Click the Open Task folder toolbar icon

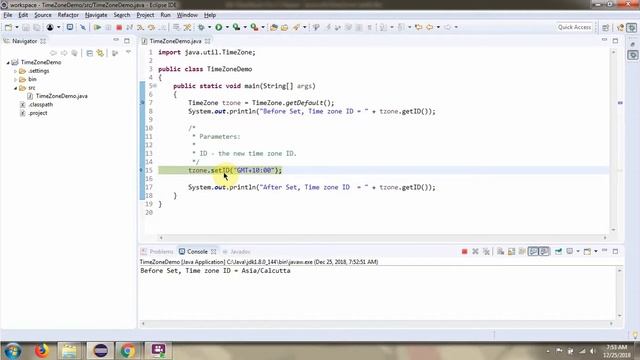[x=284, y=27]
